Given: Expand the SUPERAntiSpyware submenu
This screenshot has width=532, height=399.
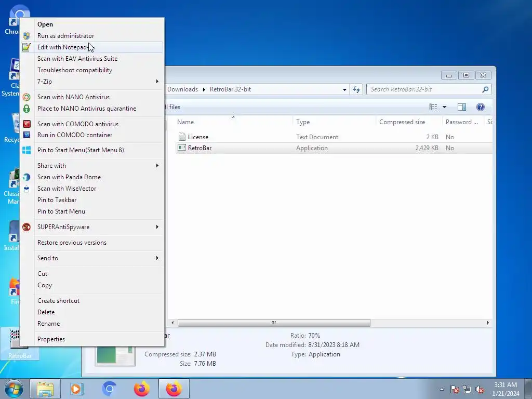Looking at the screenshot, I should [x=157, y=227].
